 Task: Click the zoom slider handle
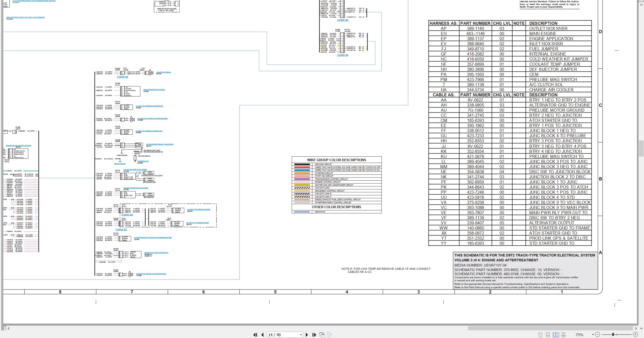[613, 334]
